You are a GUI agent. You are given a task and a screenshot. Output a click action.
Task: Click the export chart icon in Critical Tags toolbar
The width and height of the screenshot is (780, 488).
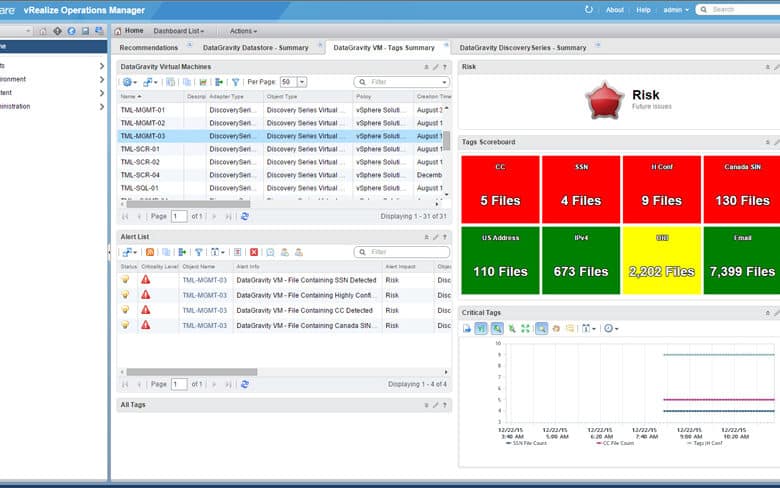tap(467, 328)
